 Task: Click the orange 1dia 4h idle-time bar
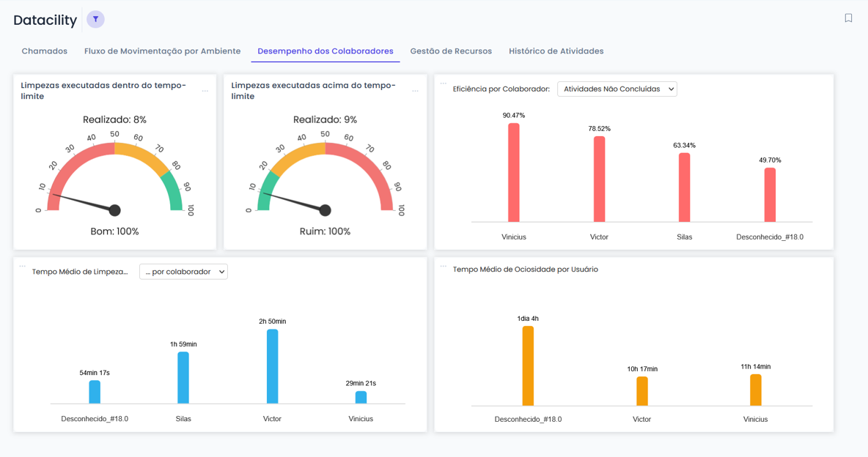click(528, 365)
